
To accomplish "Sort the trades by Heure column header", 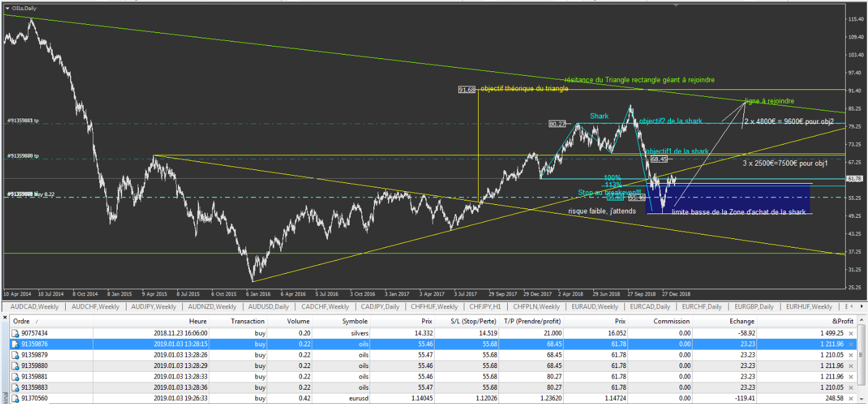I will point(198,321).
